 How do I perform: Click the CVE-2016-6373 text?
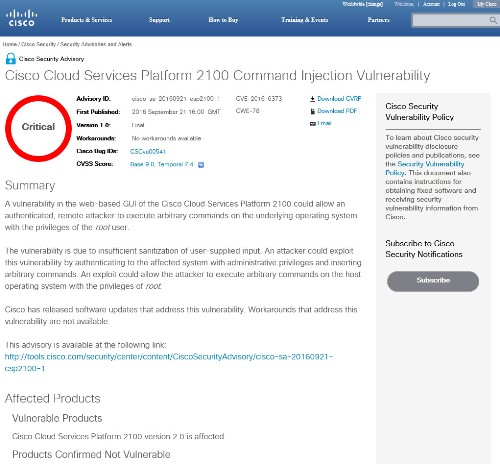[259, 99]
